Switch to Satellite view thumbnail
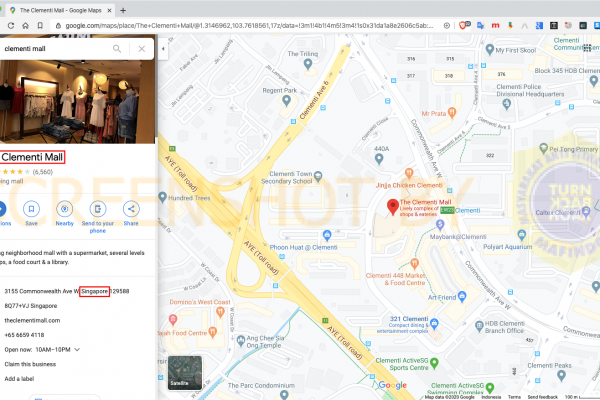This screenshot has height=400, width=600. point(185,373)
